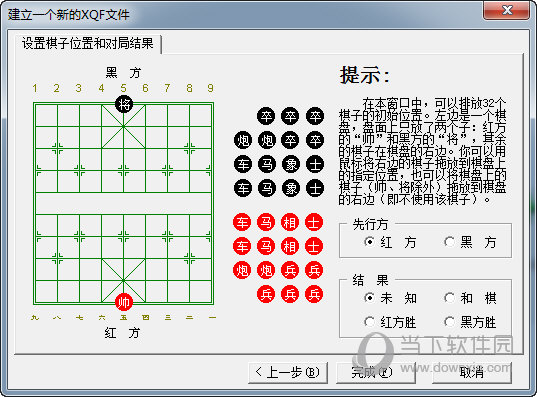Image resolution: width=537 pixels, height=397 pixels.
Task: Choose 和棋 as the game result
Action: click(470, 298)
